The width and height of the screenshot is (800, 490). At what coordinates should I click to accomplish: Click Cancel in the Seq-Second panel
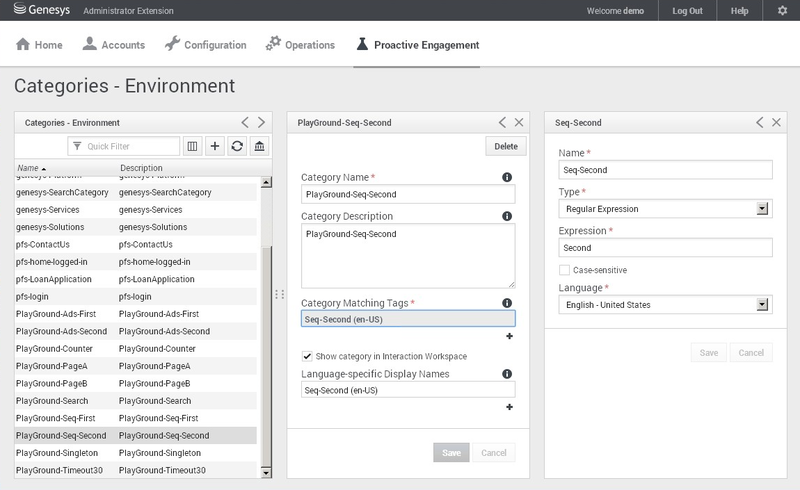tap(751, 353)
